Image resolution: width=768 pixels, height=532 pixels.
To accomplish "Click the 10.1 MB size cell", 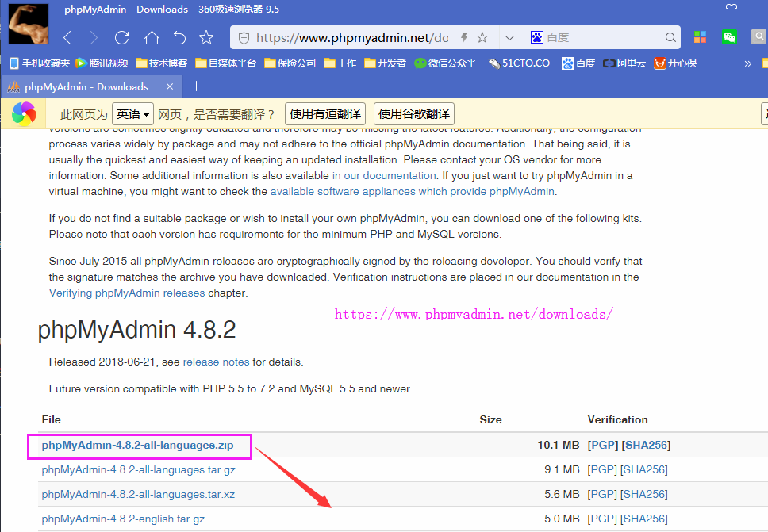I will pos(559,445).
